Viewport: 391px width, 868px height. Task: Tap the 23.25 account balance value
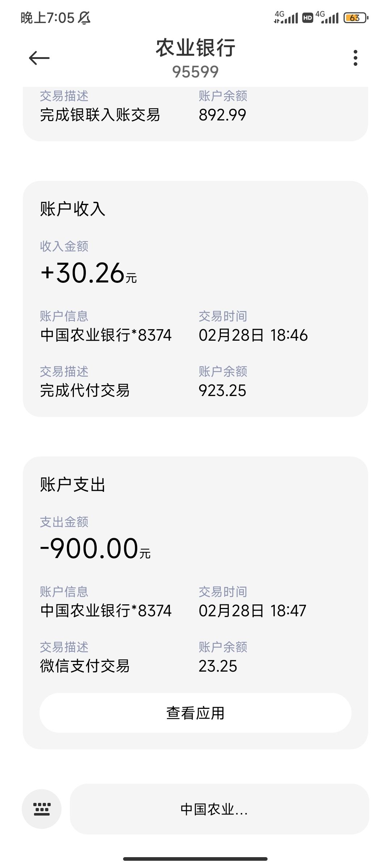pos(218,666)
